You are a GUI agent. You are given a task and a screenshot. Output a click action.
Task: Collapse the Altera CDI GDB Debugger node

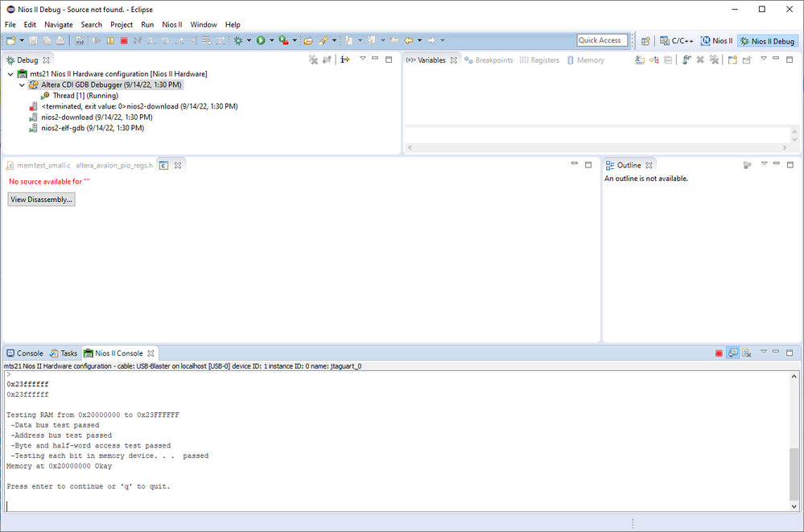[22, 85]
